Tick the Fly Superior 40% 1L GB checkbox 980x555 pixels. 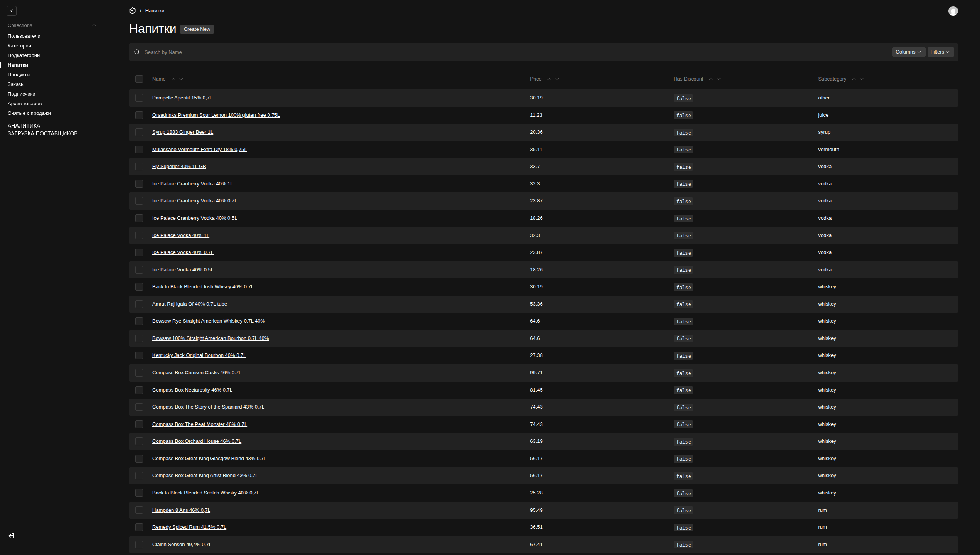(x=139, y=166)
